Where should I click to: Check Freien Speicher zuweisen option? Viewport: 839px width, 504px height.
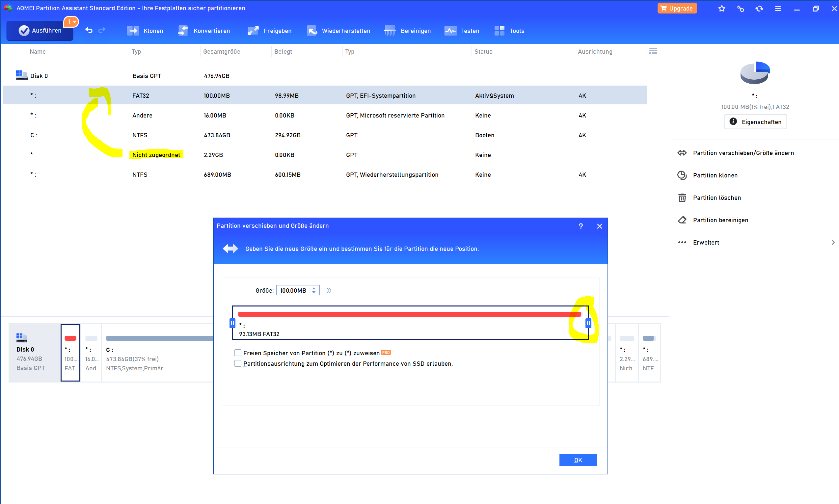click(x=238, y=353)
